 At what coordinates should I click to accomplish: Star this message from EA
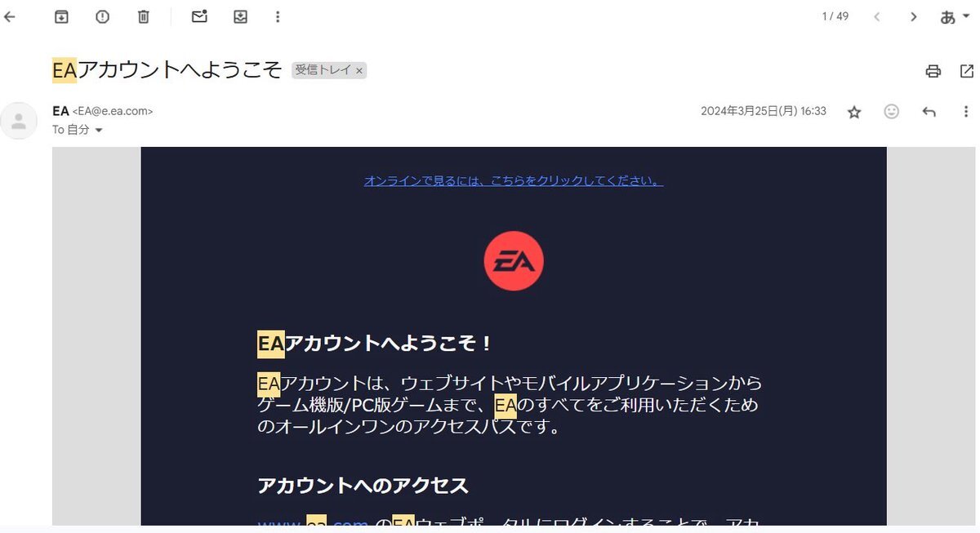point(854,112)
